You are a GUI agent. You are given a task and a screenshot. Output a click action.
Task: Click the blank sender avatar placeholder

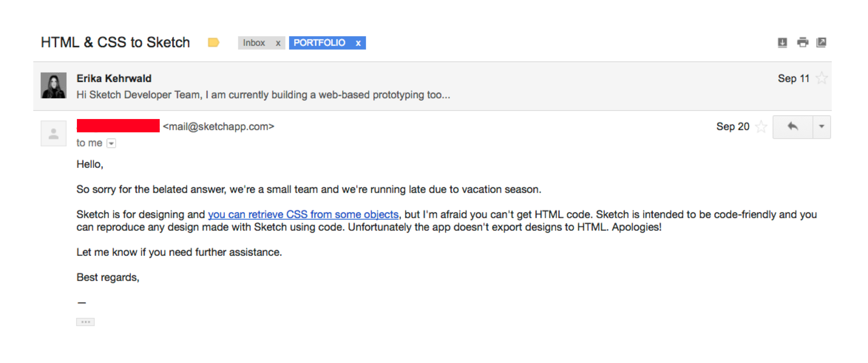54,133
